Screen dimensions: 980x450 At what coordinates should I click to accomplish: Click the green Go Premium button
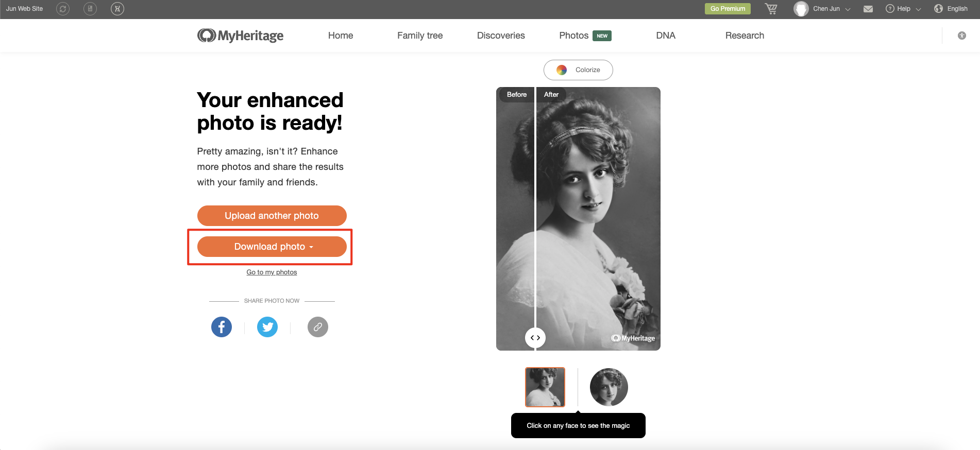click(728, 8)
